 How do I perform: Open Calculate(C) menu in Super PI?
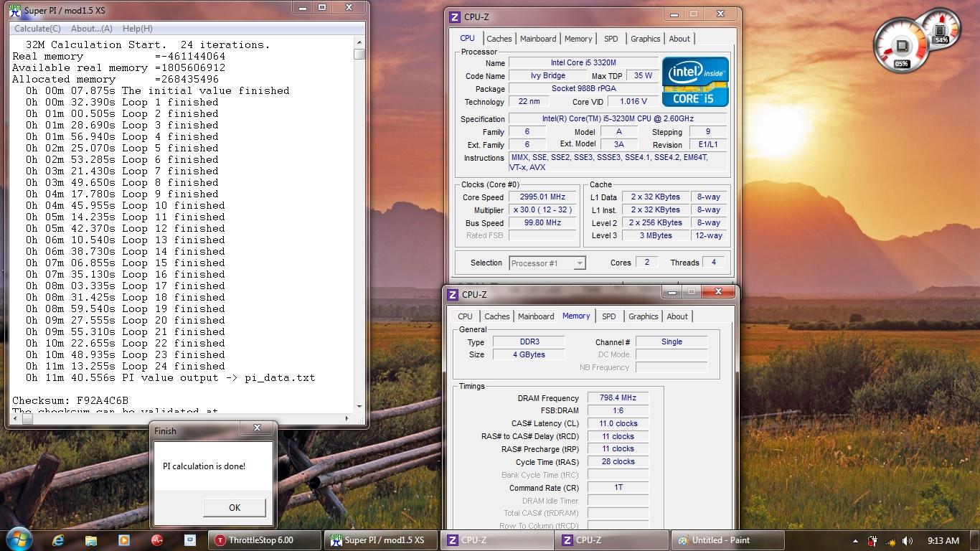(x=37, y=29)
